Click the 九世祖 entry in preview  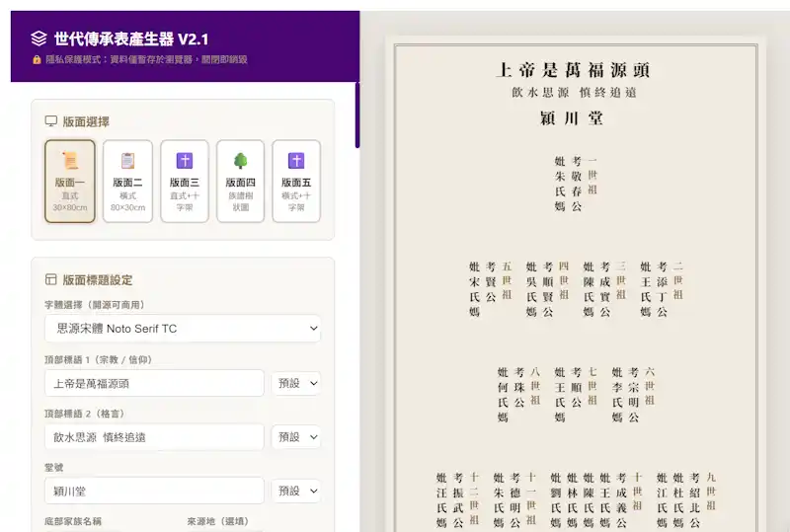point(686,500)
